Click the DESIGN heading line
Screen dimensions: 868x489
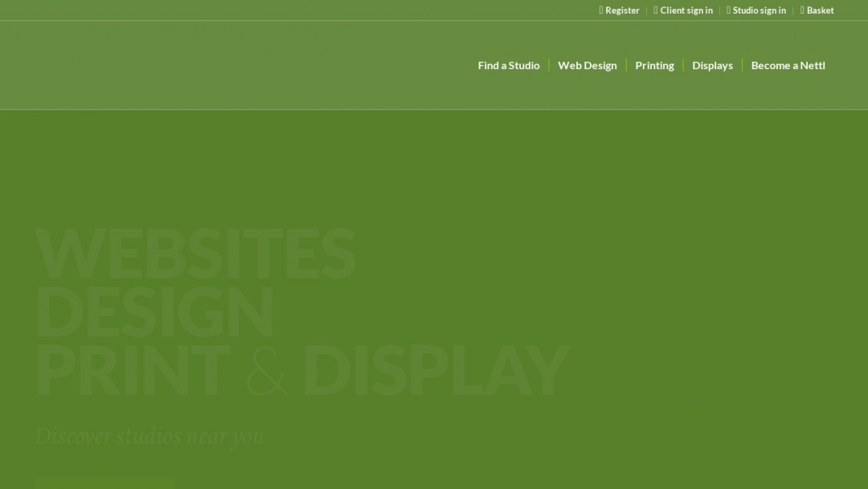click(154, 312)
